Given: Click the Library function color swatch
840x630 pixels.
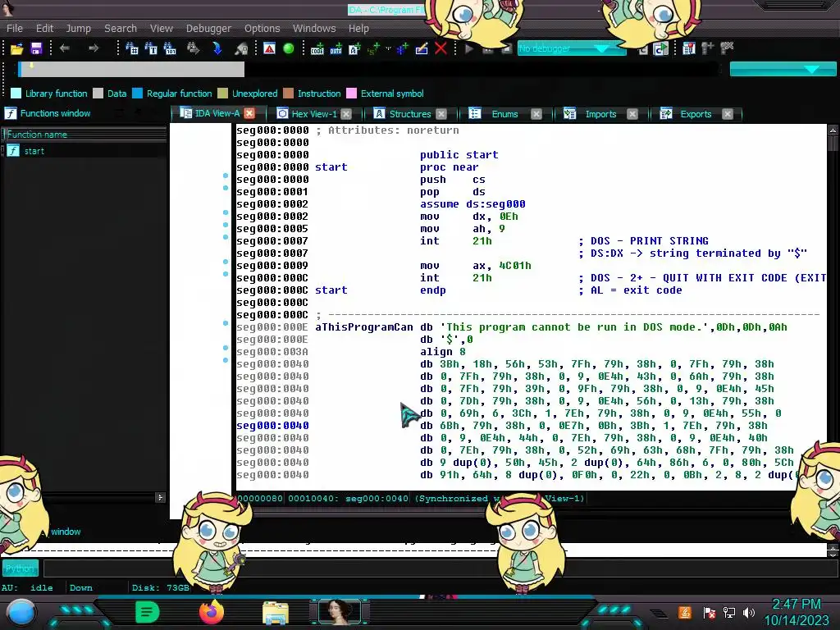Looking at the screenshot, I should [16, 94].
